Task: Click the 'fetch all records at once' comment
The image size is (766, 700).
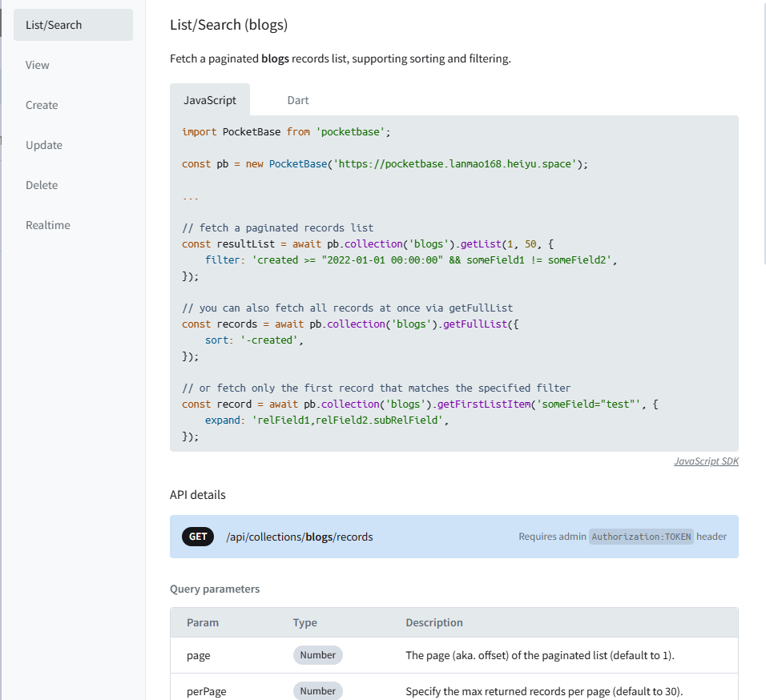Action: (x=347, y=308)
